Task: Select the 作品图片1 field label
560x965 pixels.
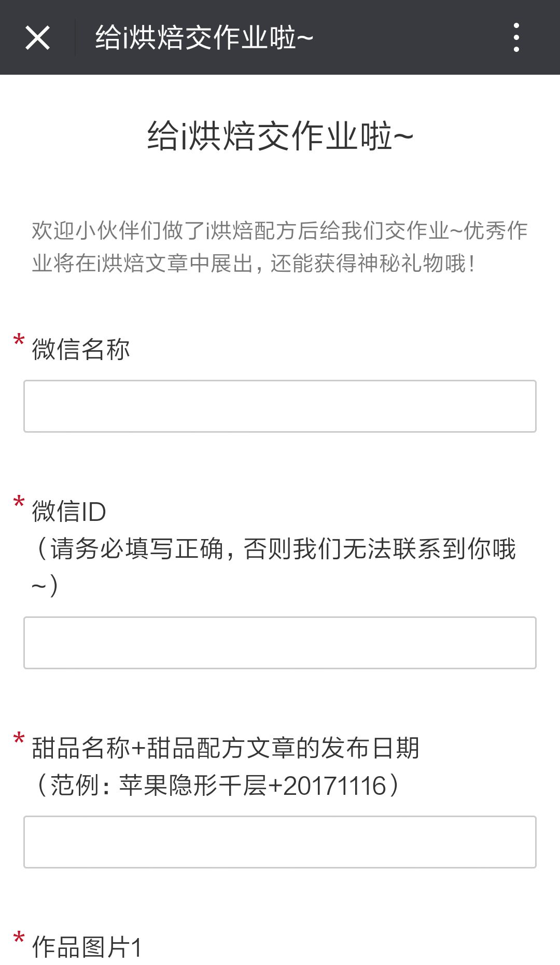Action: (87, 947)
